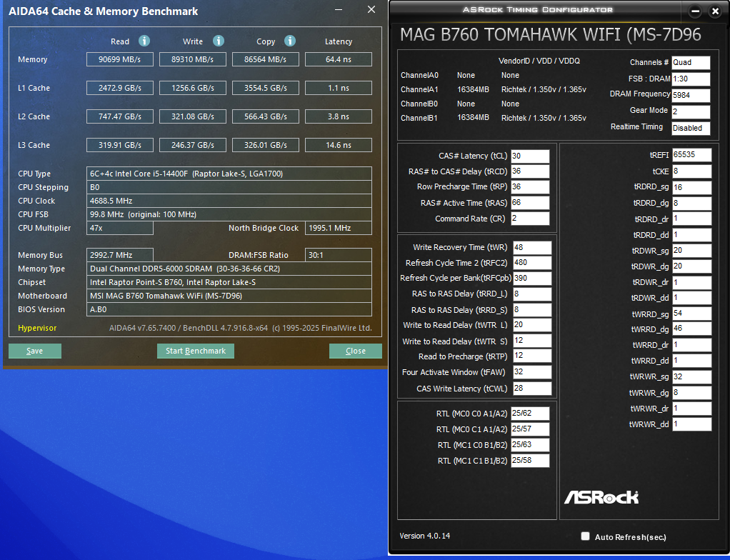Click the tWRRD_dg field showing 46
This screenshot has width=730, height=560.
pos(692,329)
